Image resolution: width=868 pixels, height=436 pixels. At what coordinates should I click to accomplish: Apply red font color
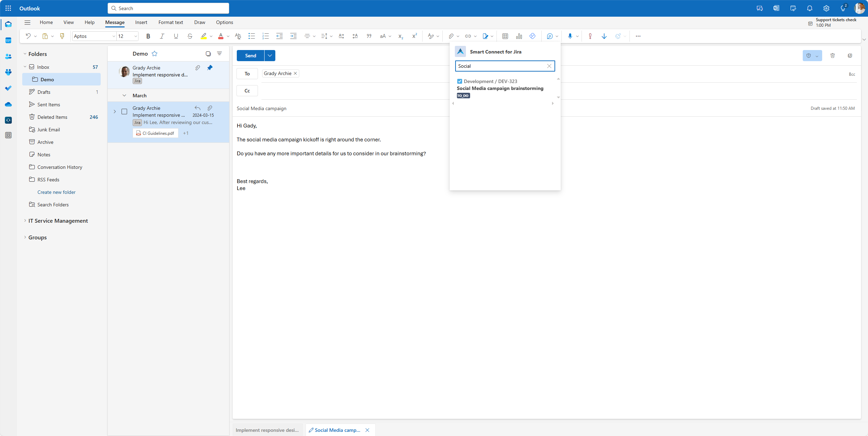(221, 36)
